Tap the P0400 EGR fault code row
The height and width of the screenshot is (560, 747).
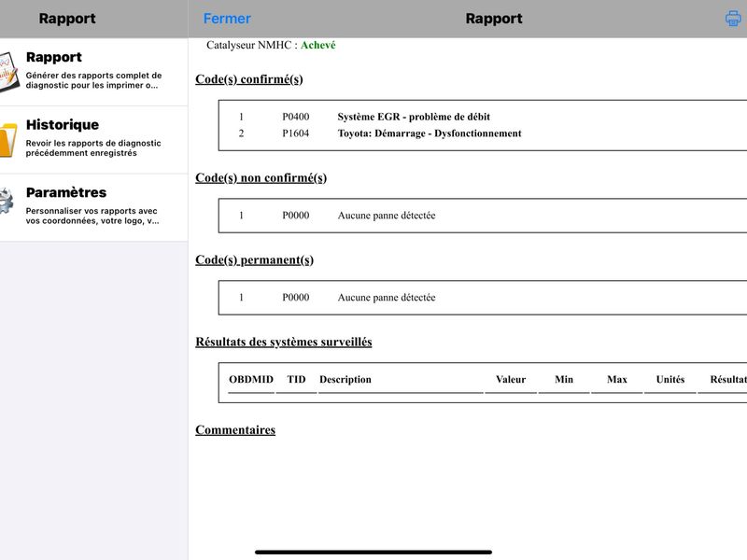pyautogui.click(x=483, y=117)
